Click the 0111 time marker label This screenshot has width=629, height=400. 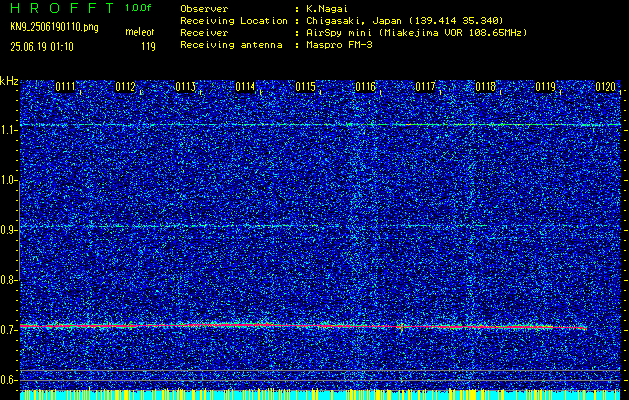[65, 87]
